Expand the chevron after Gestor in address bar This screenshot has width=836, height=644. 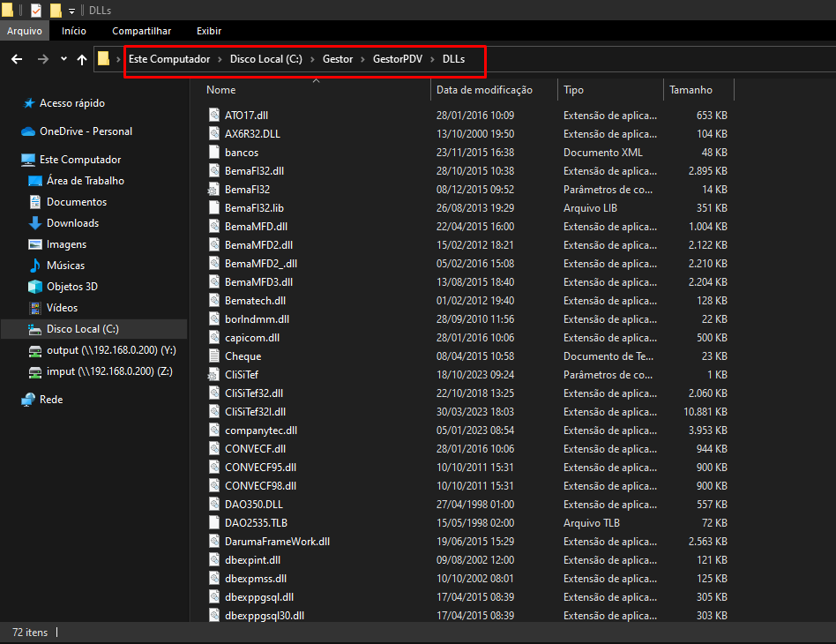click(x=362, y=59)
